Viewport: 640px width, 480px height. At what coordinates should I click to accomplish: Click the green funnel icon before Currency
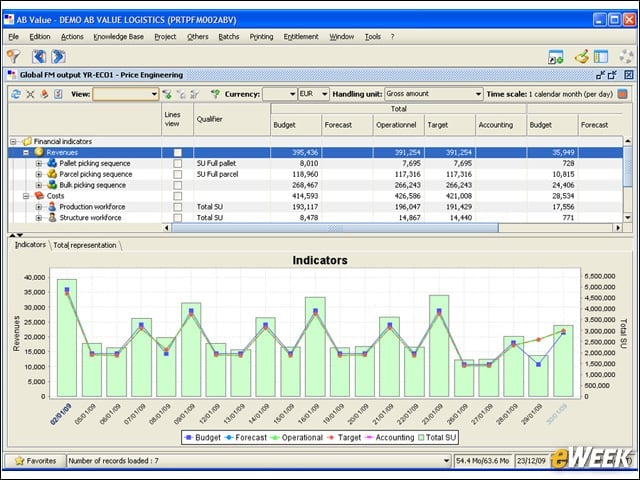215,94
